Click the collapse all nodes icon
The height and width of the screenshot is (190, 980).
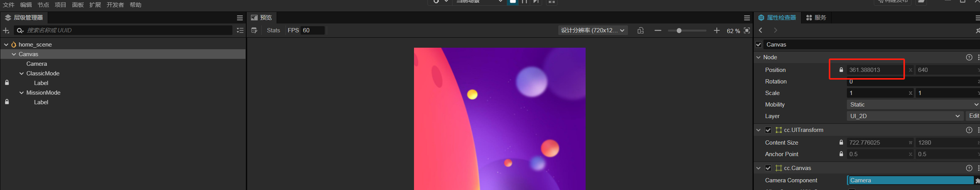pos(240,30)
